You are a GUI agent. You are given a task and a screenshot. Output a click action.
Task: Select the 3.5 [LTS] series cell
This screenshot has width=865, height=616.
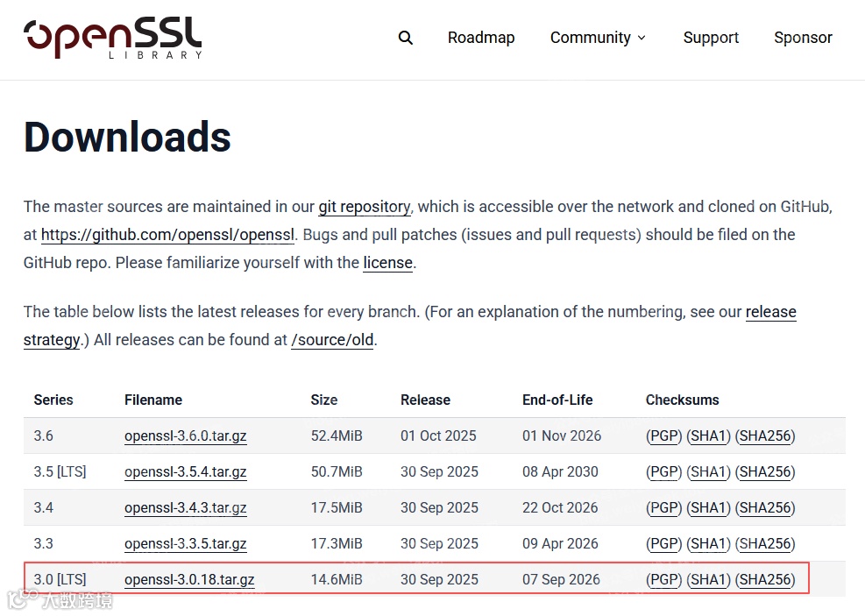tap(60, 472)
